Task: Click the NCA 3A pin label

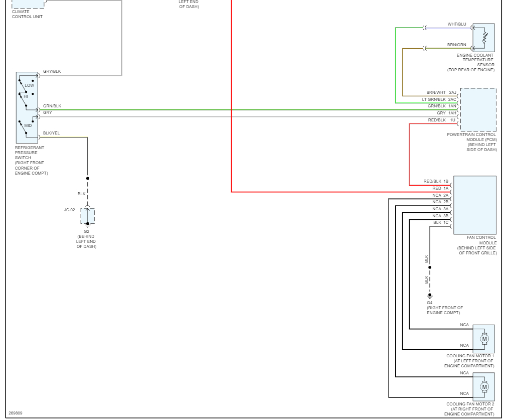Action: point(440,209)
